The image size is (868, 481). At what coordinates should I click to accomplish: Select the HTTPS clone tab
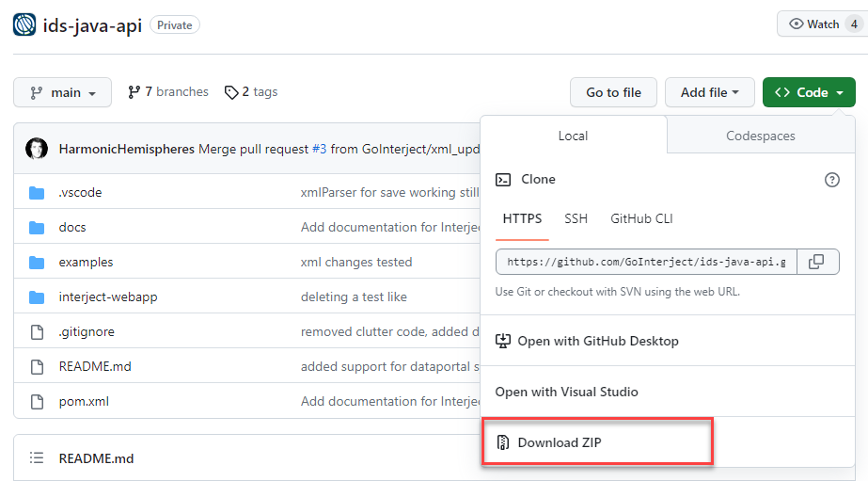[522, 219]
